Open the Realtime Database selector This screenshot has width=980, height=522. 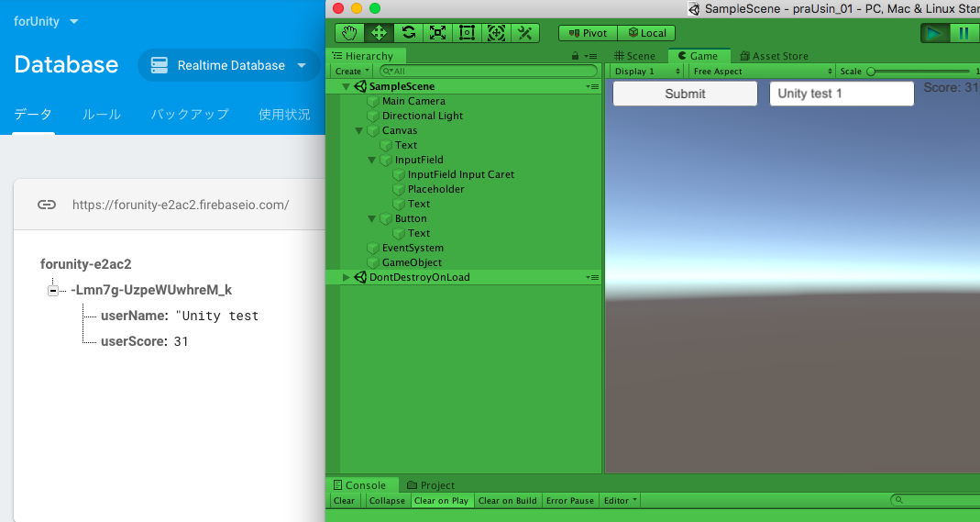coord(229,65)
